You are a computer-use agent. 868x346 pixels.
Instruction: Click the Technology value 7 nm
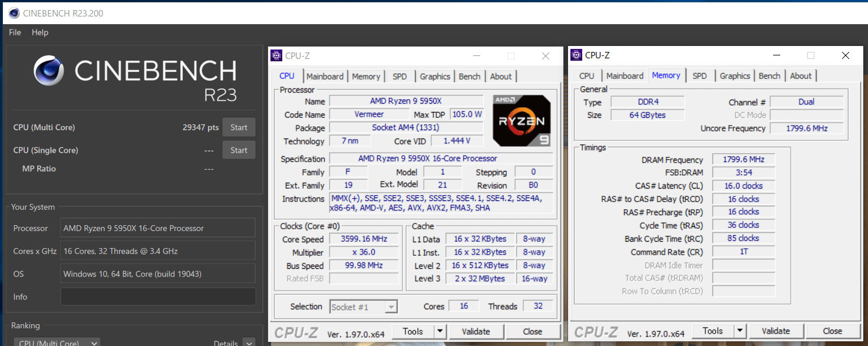coord(350,141)
